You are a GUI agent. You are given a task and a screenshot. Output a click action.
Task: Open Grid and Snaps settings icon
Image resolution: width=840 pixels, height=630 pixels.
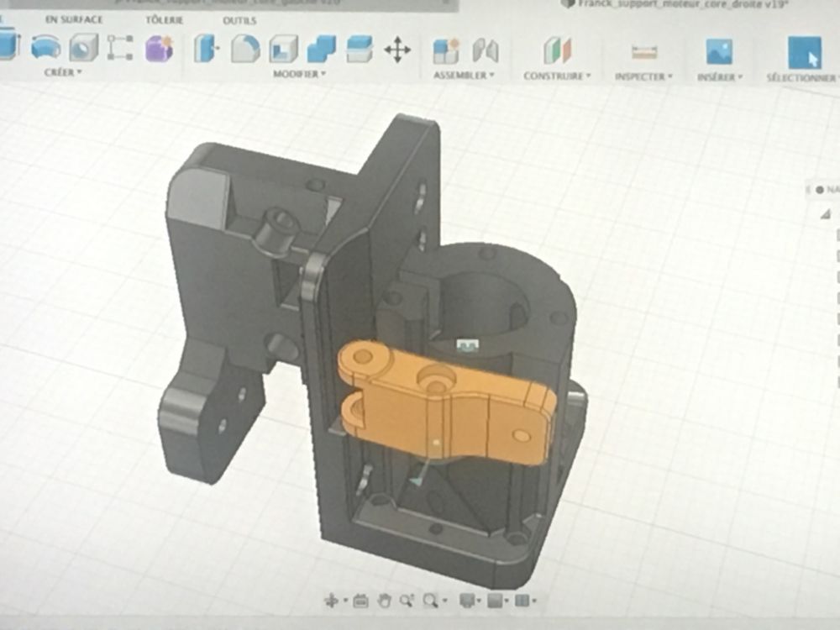(x=495, y=601)
